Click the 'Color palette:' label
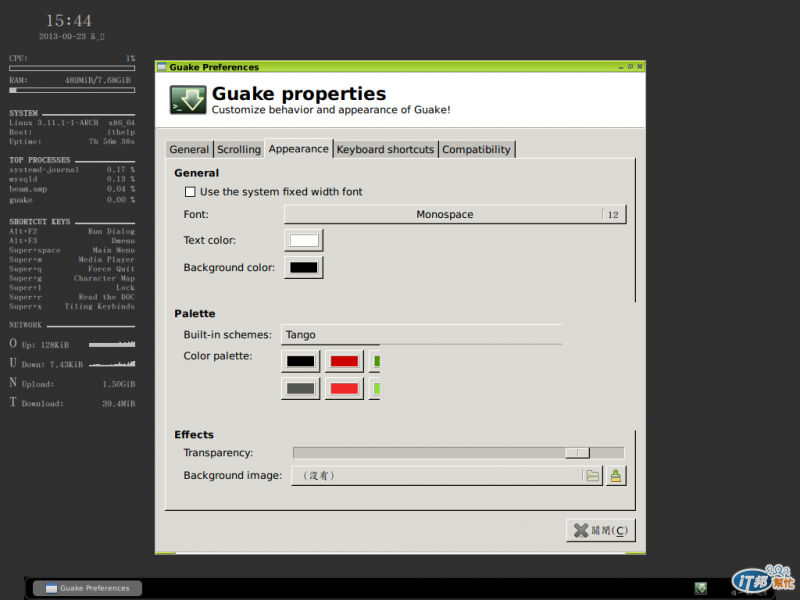This screenshot has height=600, width=800. tap(218, 356)
